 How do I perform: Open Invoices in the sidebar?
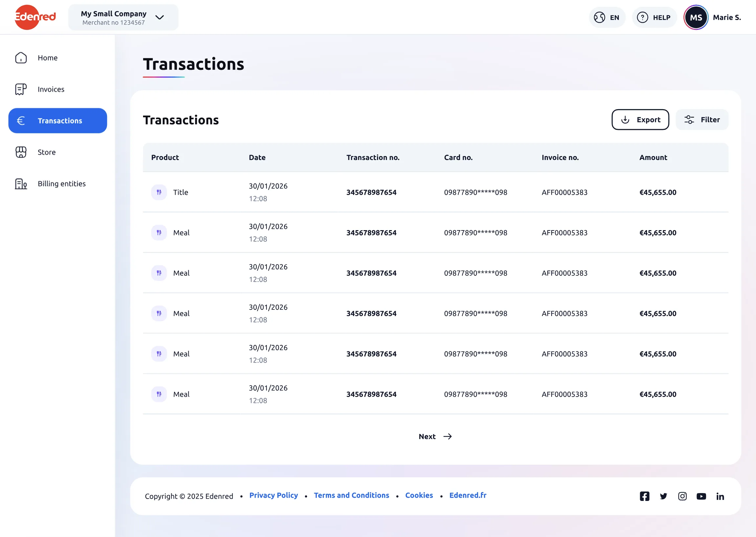(58, 89)
